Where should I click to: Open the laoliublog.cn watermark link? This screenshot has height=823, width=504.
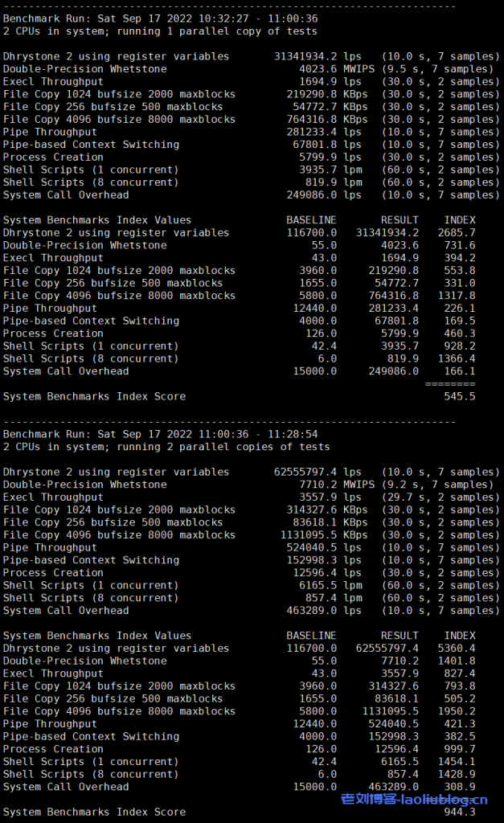click(414, 799)
